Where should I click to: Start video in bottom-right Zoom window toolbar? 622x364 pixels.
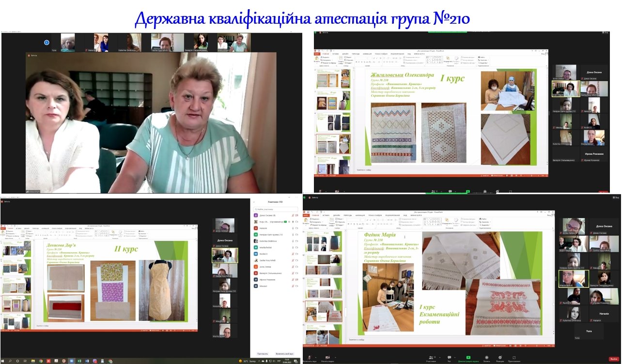(327, 358)
